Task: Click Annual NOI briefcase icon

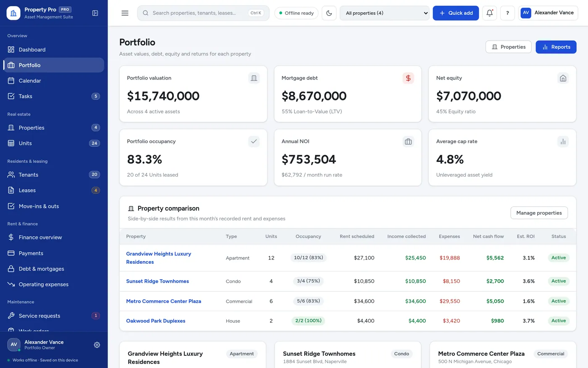Action: point(408,142)
